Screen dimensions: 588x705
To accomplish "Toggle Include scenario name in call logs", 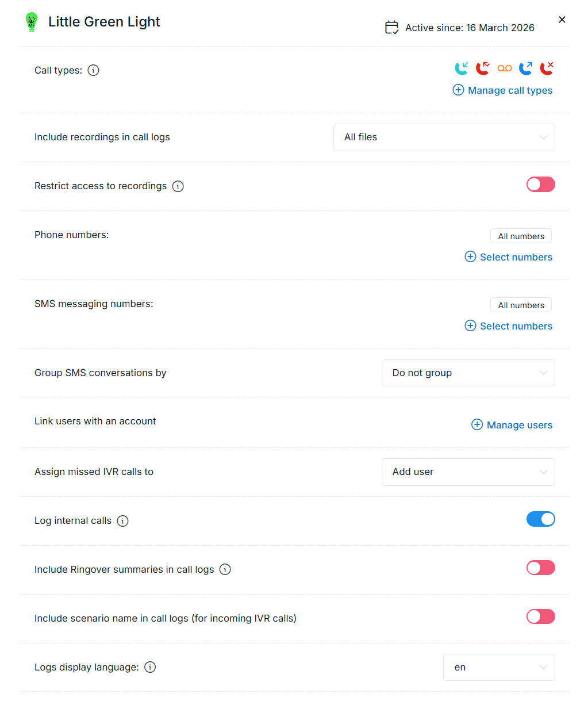I will click(540, 617).
